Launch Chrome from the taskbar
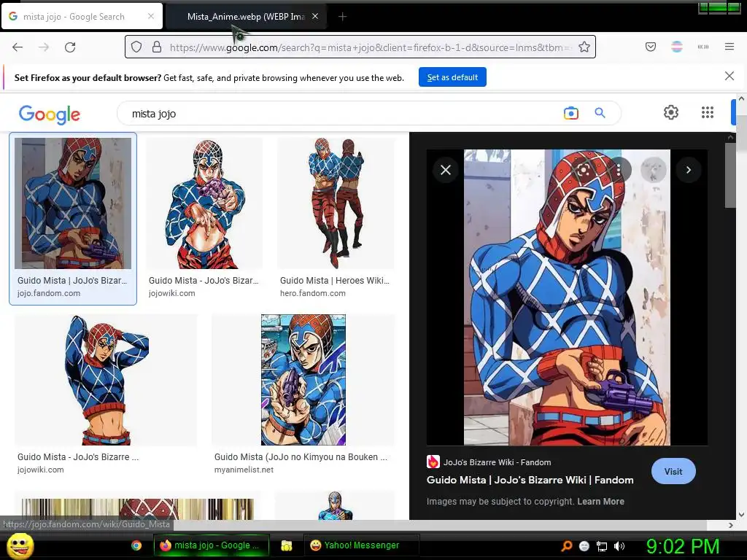This screenshot has height=560, width=747. click(x=136, y=545)
